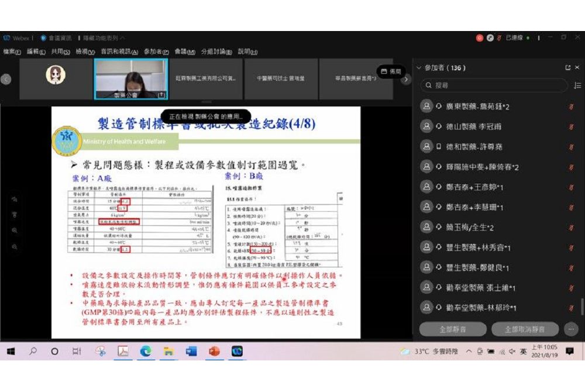Viewport: 585px width, 392px height.
Task: Launch Microsoft Edge from the taskbar
Action: pos(146,352)
